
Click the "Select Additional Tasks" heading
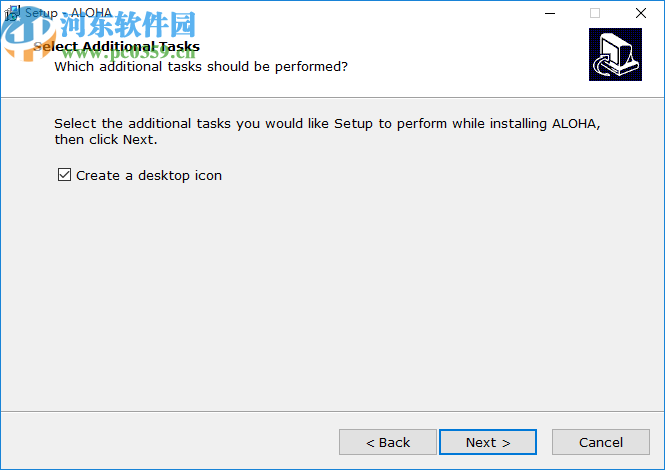(116, 46)
